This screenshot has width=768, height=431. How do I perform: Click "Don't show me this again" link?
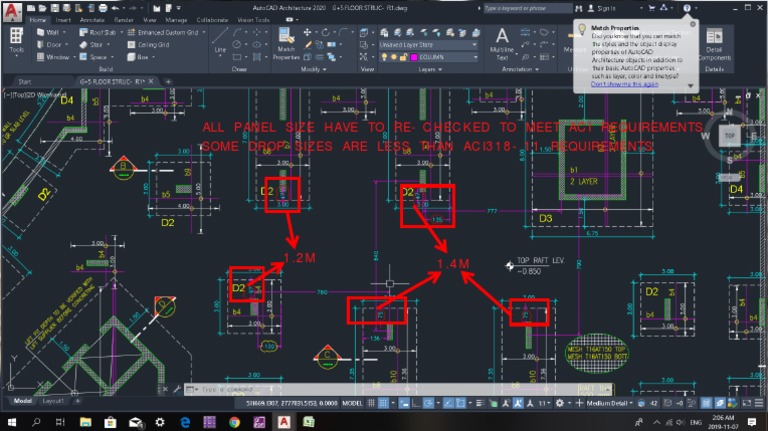pos(624,84)
